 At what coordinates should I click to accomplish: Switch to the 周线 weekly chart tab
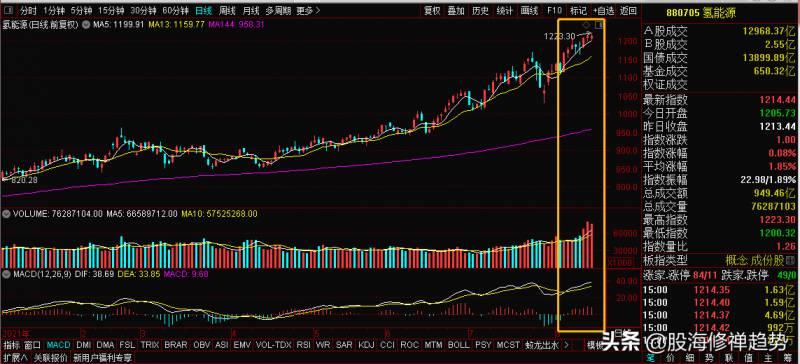[x=228, y=10]
